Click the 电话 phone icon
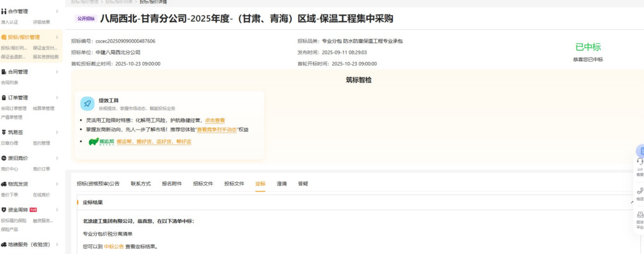644x254 pixels. (639, 191)
